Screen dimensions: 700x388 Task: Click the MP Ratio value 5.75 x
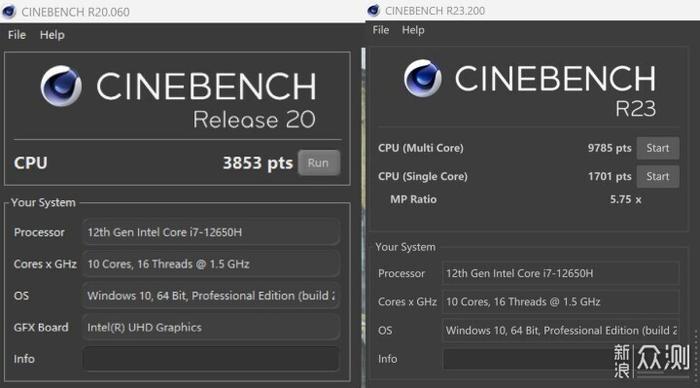pyautogui.click(x=625, y=199)
